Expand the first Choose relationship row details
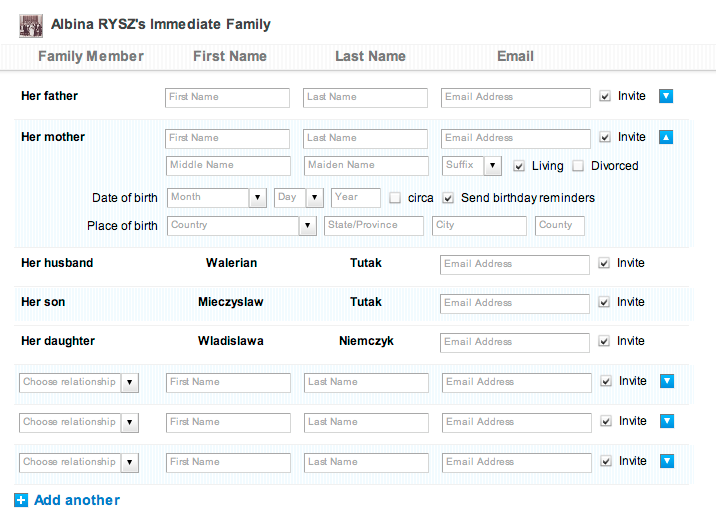Screen dimensions: 716x515 (x=667, y=381)
